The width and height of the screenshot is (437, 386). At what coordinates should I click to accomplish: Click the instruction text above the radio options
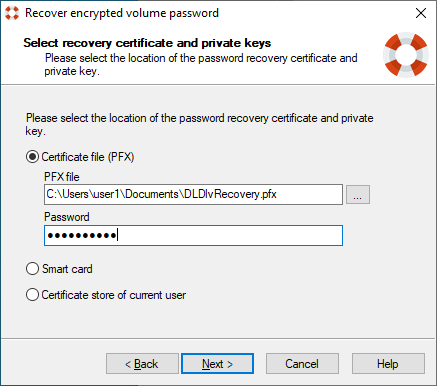(199, 124)
